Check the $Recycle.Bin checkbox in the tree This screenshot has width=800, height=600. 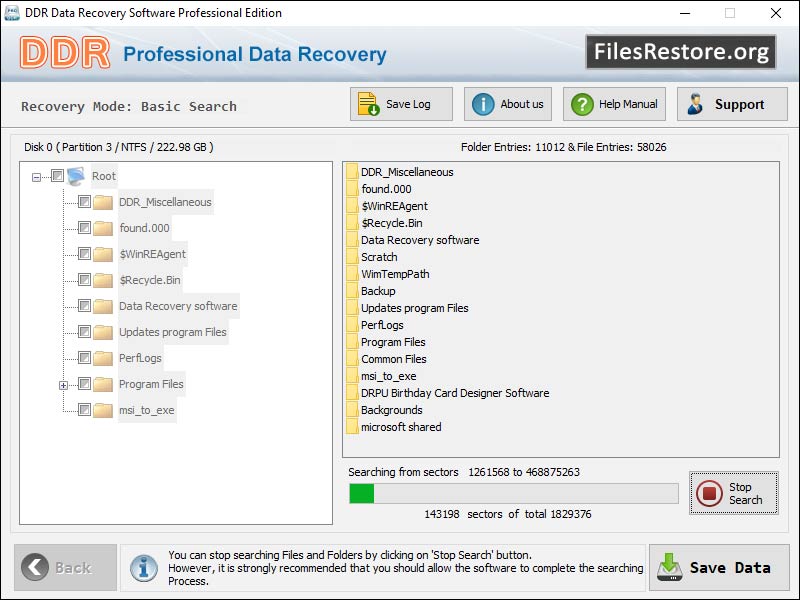point(83,279)
